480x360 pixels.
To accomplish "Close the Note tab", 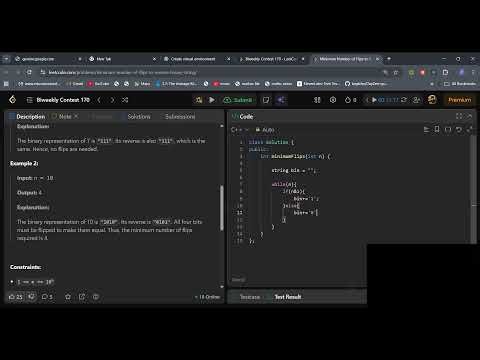I will click(76, 116).
